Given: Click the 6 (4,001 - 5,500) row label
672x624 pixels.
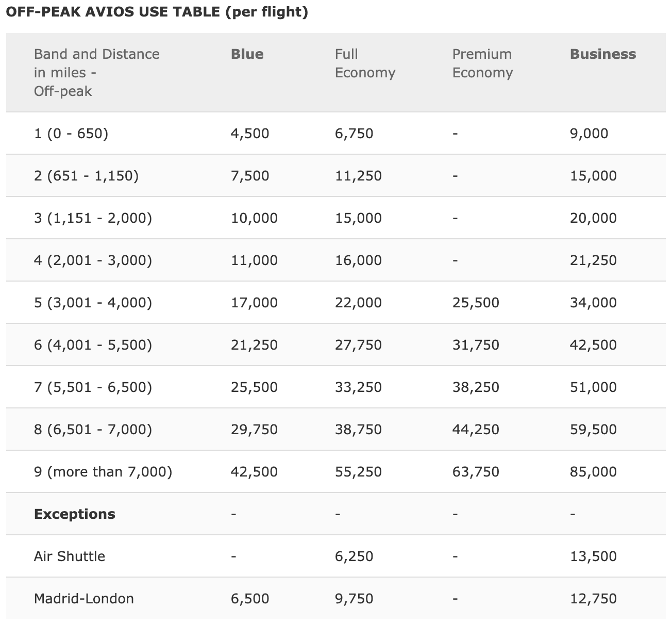Looking at the screenshot, I should pos(93,345).
